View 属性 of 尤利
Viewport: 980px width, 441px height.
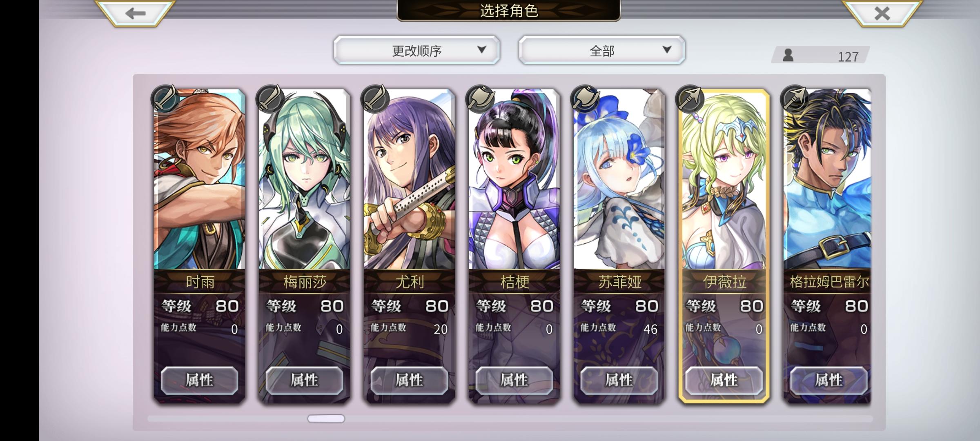409,380
